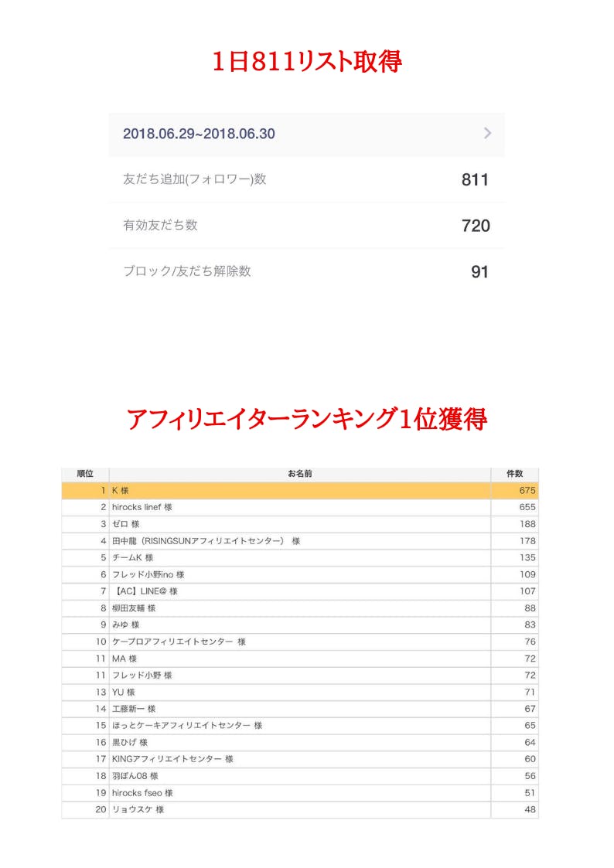Click the 件数 column header
The width and height of the screenshot is (614, 868).
click(514, 473)
